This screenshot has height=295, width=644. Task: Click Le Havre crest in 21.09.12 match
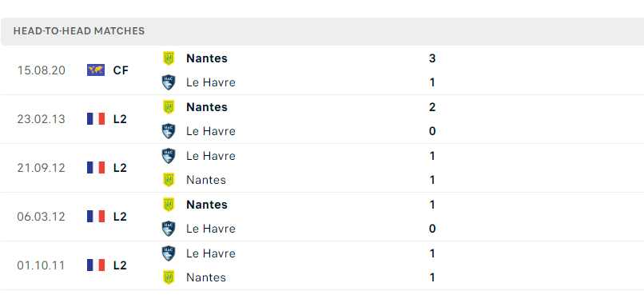tap(169, 156)
